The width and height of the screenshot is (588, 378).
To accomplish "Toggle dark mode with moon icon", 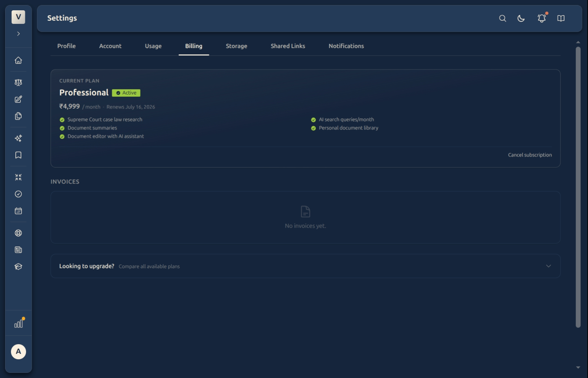I will click(521, 18).
